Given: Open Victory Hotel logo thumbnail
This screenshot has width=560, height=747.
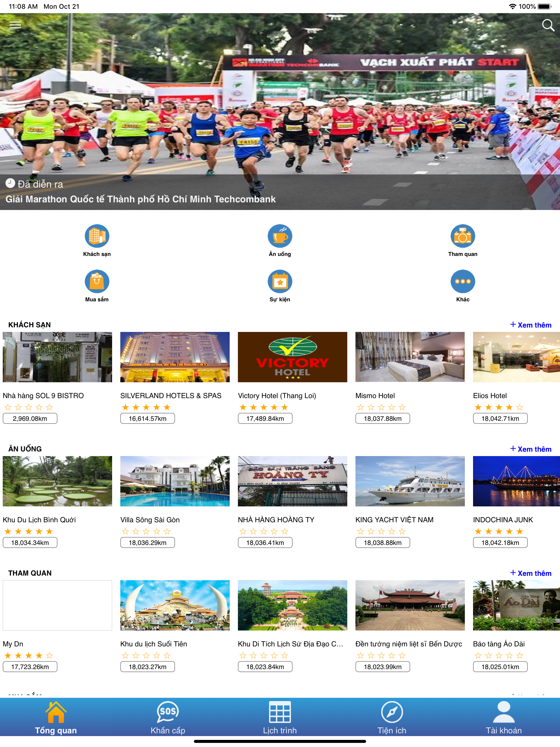Looking at the screenshot, I should point(293,357).
